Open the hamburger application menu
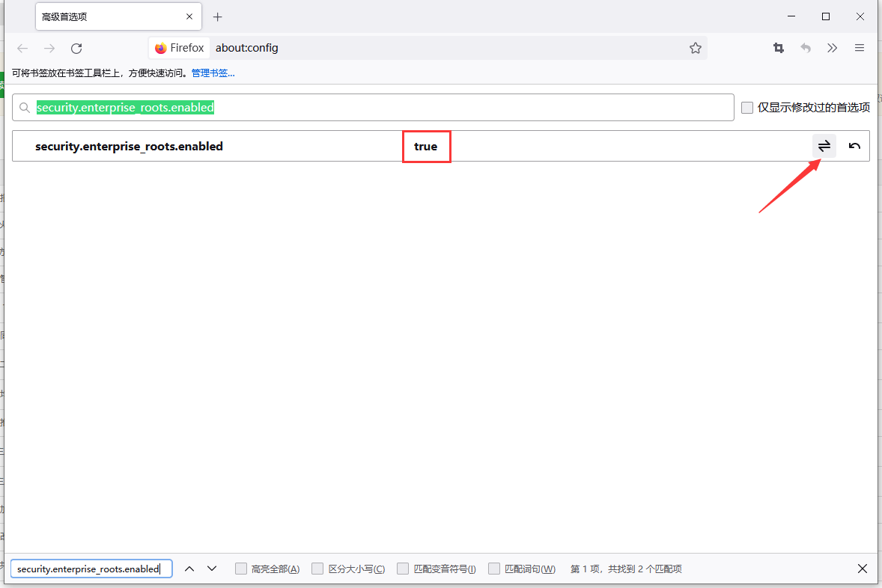Screen dimensions: 882x588 859,47
